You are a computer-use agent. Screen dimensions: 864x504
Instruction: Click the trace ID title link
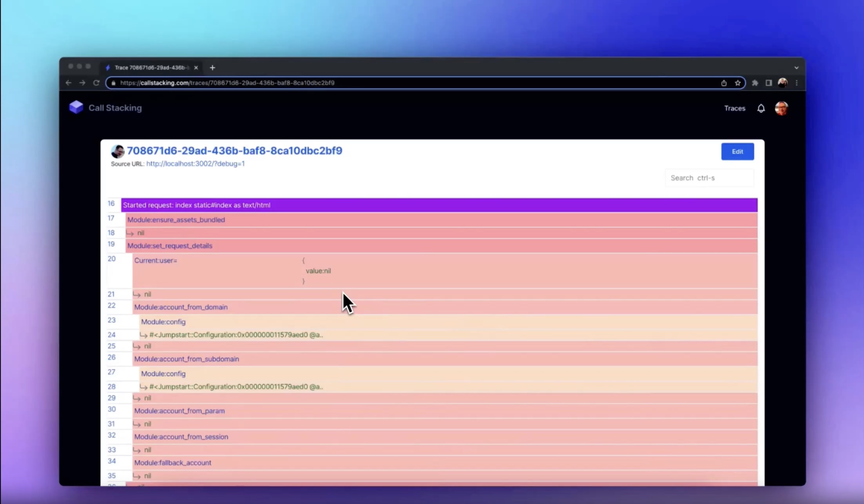click(x=234, y=151)
